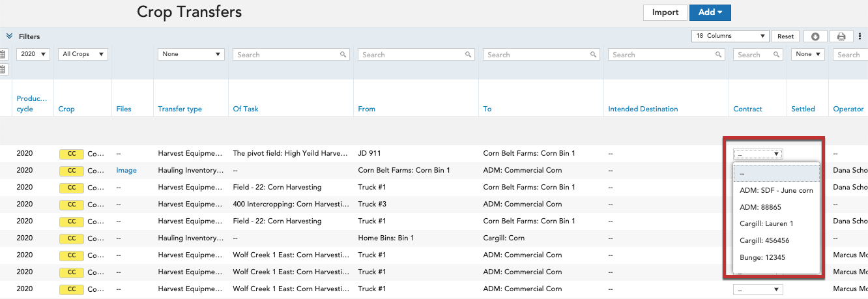
Task: Click the download export icon button
Action: tap(815, 36)
